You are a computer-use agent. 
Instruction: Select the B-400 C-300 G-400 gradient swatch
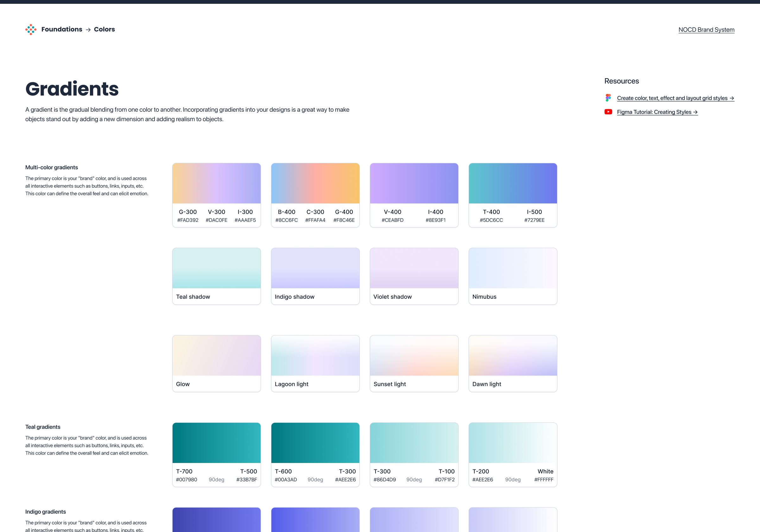(315, 183)
